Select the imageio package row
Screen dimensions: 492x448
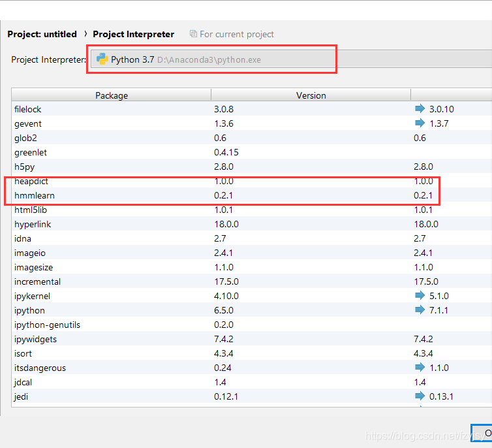[x=252, y=253]
